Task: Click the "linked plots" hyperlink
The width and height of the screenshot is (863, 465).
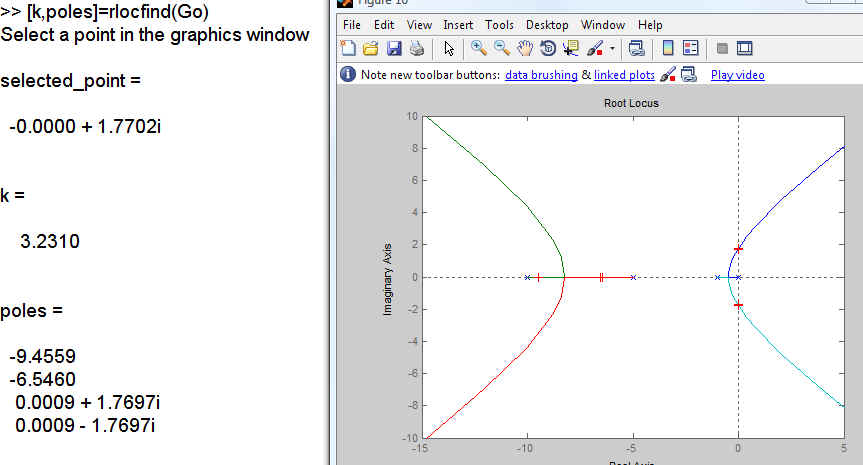Action: [624, 75]
